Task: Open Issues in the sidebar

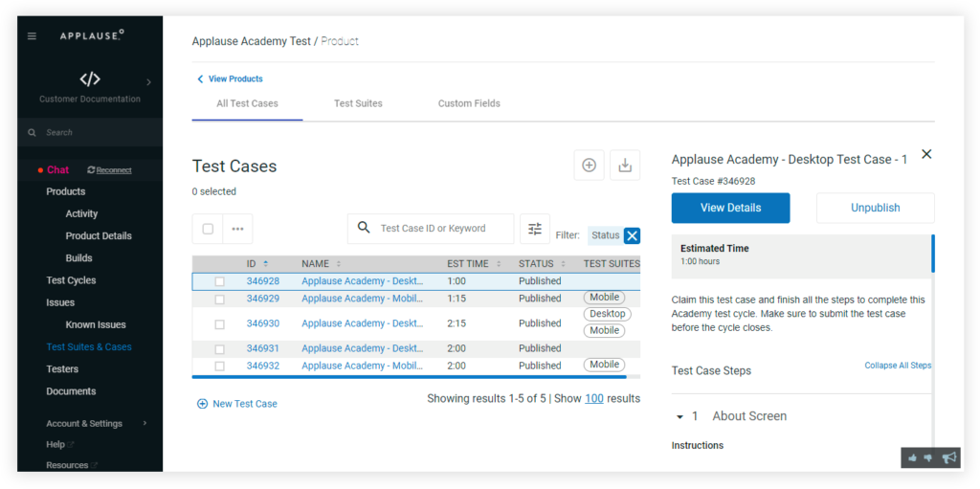Action: point(60,302)
